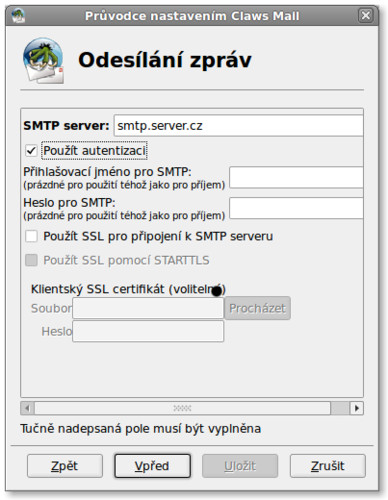Click the Claws Mail title bar icon
Screen dimensions: 388x500
[18, 16]
